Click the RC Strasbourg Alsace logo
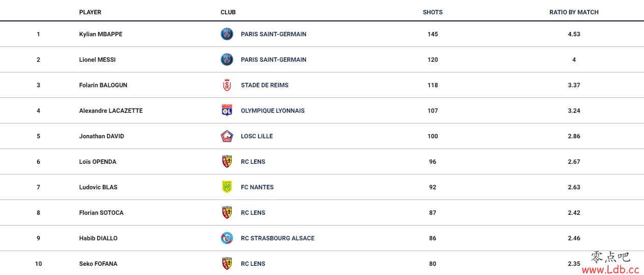 pyautogui.click(x=227, y=238)
